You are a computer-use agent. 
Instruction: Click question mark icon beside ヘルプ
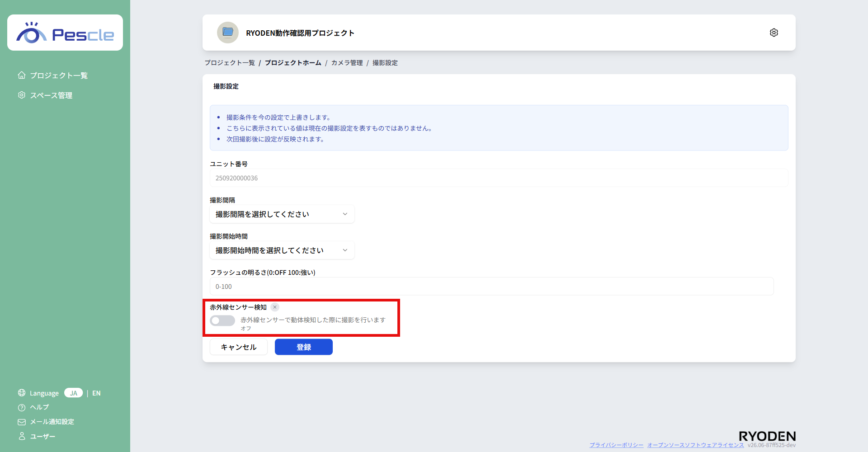coord(22,407)
